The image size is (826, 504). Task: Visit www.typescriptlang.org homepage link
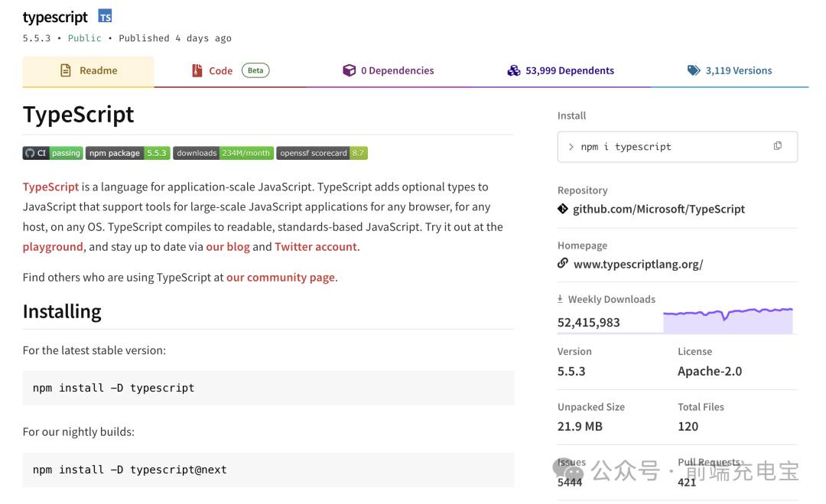coord(638,264)
